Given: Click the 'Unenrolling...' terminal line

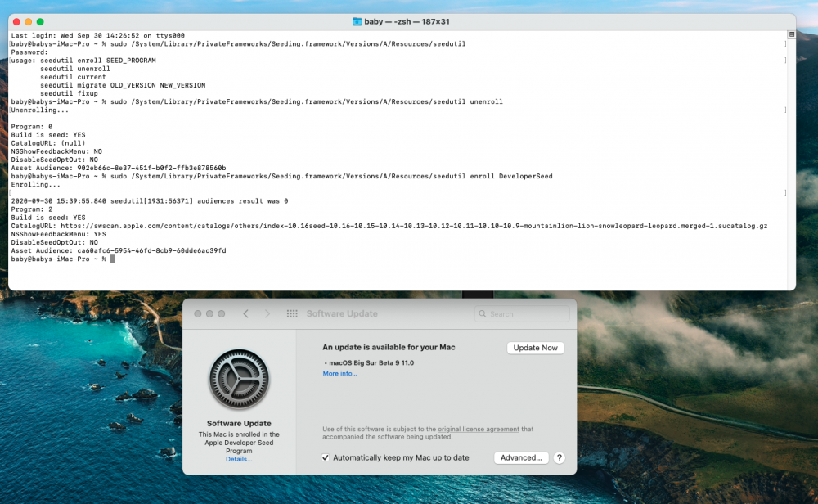Looking at the screenshot, I should [x=39, y=110].
